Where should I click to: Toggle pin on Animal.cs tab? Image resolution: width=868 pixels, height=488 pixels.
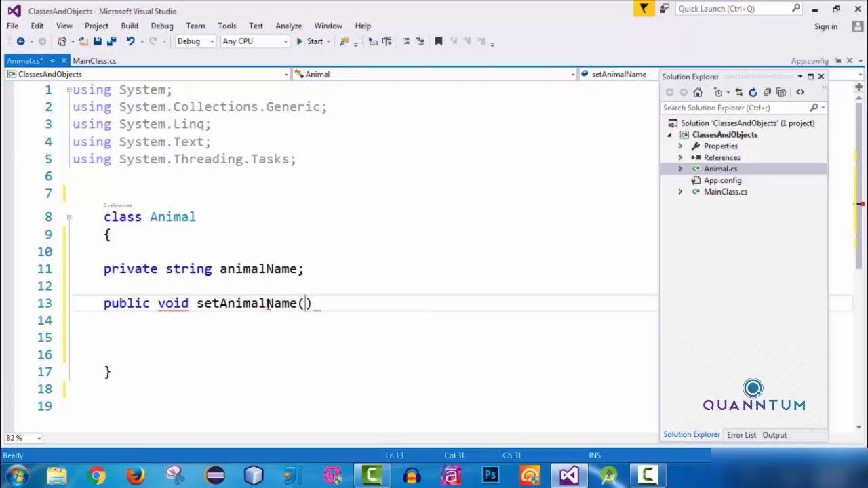(x=52, y=61)
